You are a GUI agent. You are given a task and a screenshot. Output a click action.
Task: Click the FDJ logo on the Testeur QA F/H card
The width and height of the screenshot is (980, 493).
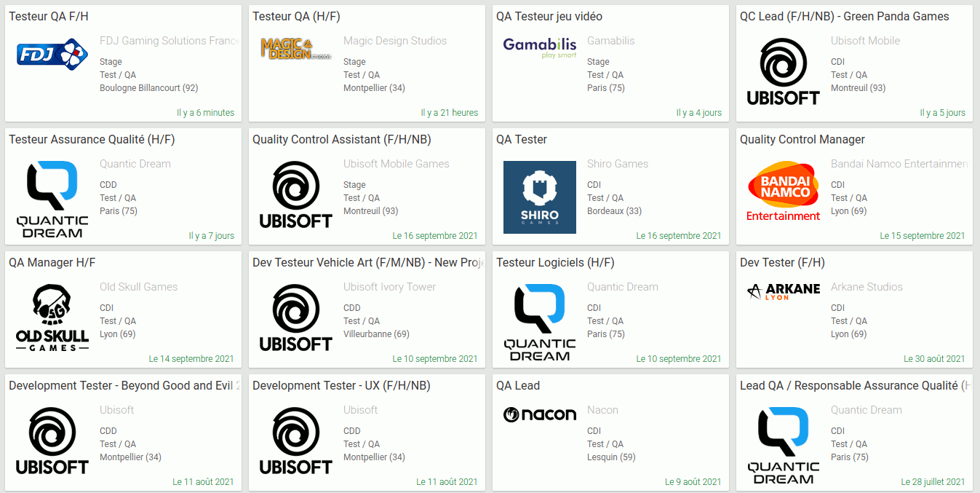coord(52,54)
